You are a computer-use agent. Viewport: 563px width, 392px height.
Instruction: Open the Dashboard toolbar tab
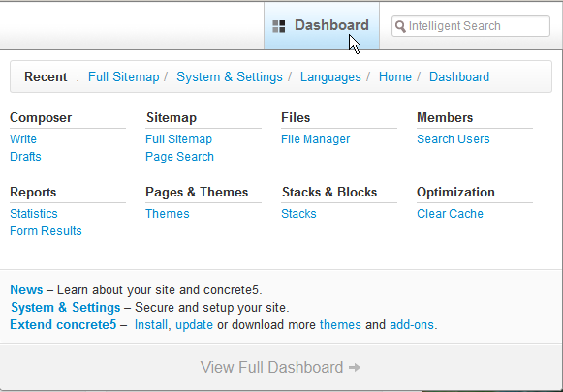pyautogui.click(x=322, y=26)
